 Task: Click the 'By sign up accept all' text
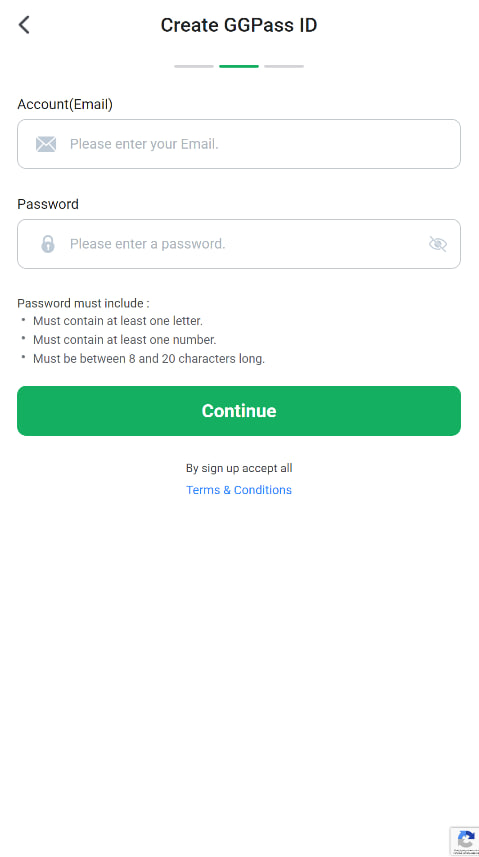(x=239, y=468)
